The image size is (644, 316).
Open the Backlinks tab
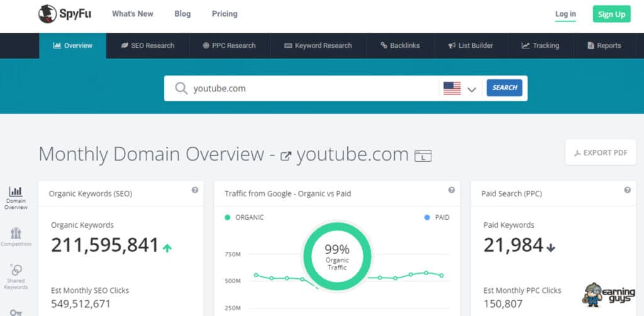point(400,45)
